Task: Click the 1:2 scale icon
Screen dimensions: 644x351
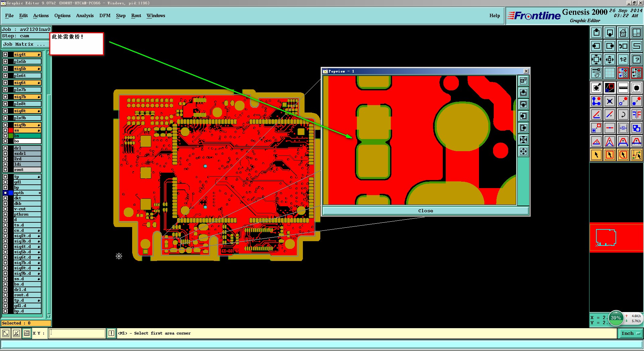Action: pos(623,59)
